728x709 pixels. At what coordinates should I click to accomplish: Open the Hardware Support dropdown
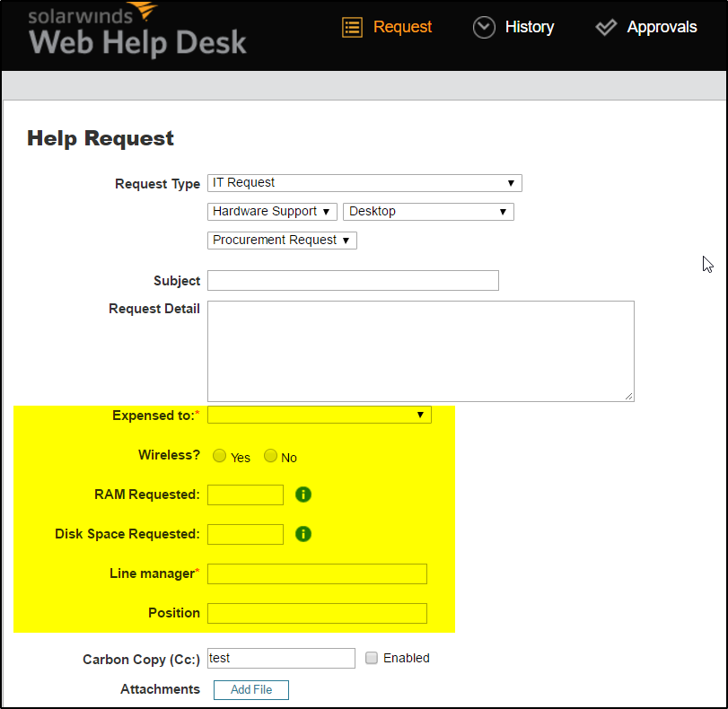pos(271,211)
